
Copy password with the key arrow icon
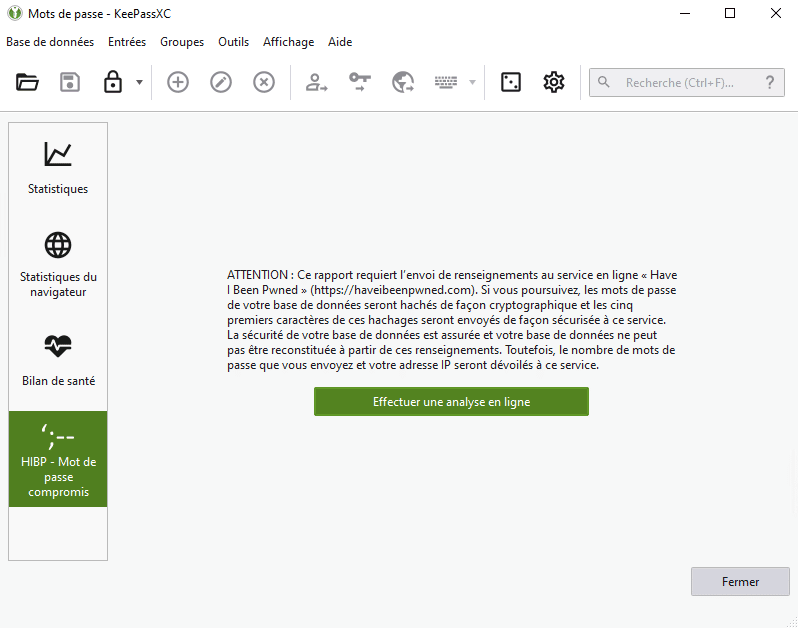click(359, 82)
